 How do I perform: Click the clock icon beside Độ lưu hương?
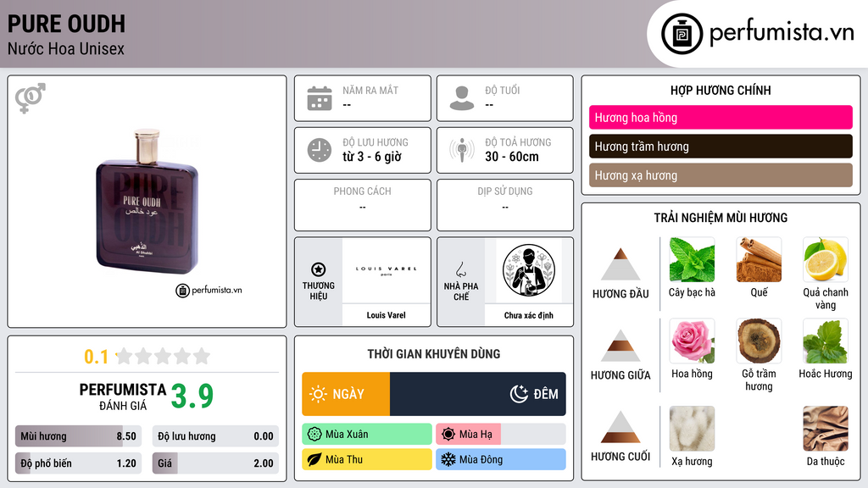point(320,150)
